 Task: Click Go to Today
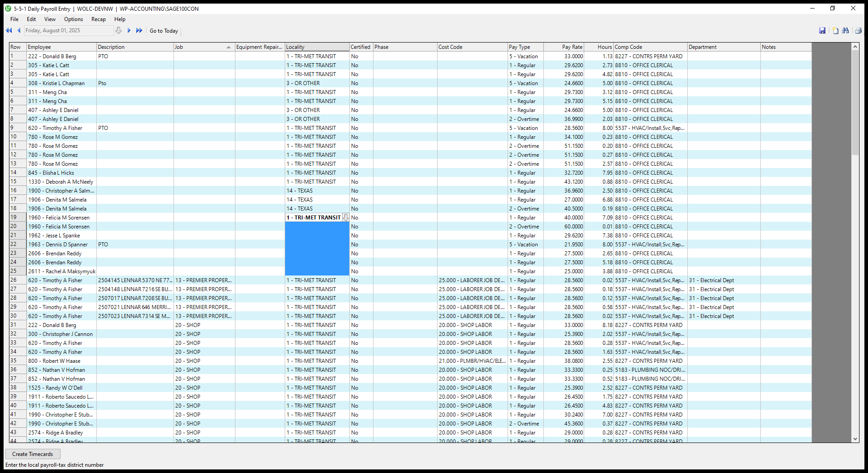click(x=164, y=31)
